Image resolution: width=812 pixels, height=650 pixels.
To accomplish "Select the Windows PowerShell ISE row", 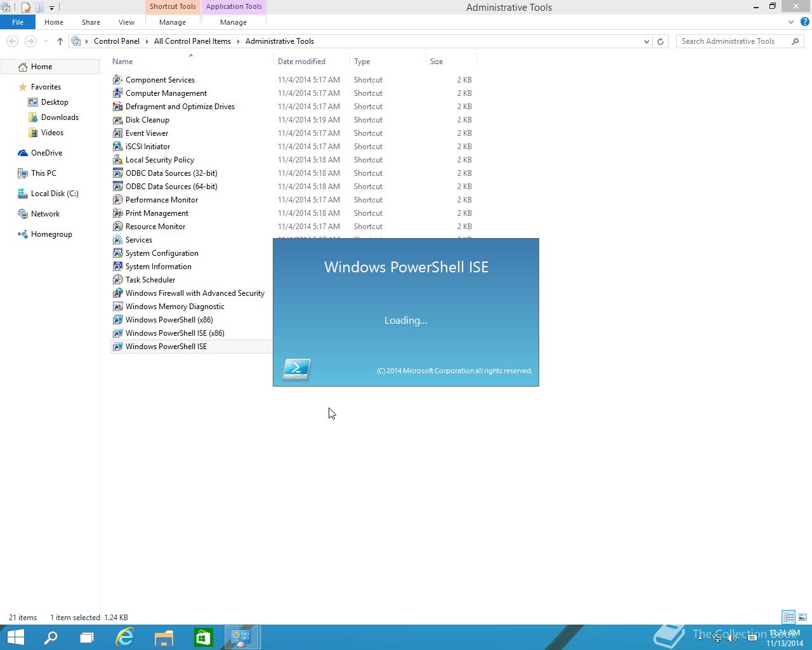I will (192, 347).
